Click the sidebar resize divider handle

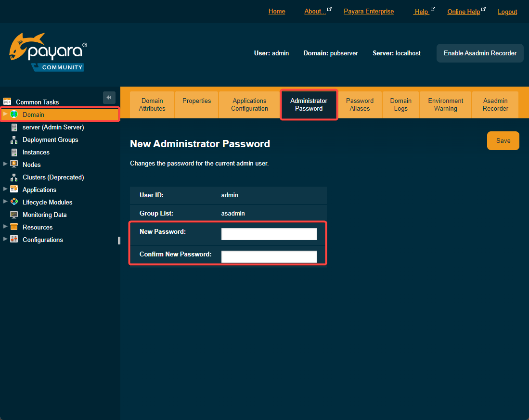(x=119, y=240)
